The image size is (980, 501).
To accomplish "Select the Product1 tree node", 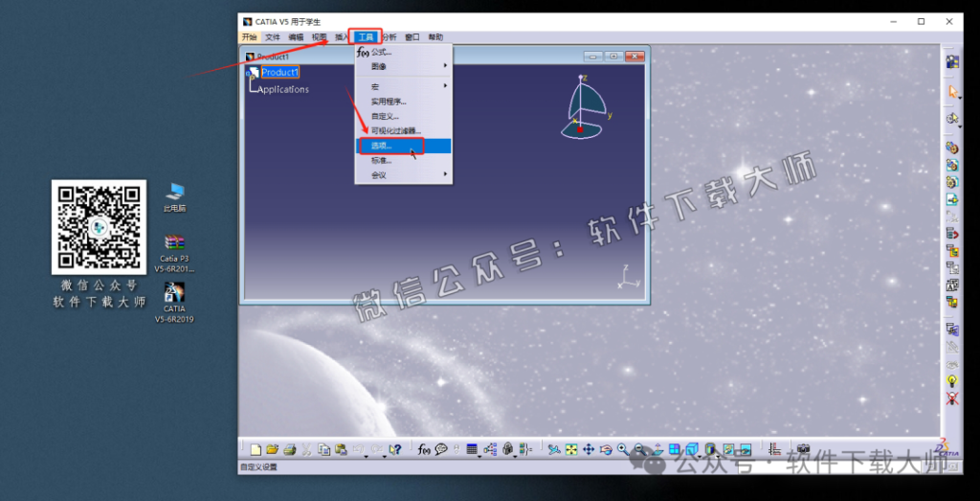I will pyautogui.click(x=280, y=72).
